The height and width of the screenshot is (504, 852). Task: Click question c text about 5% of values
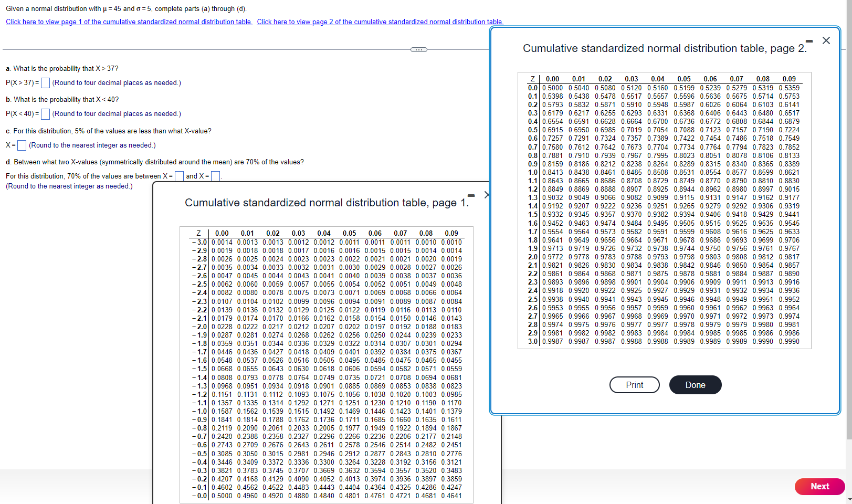tap(109, 131)
